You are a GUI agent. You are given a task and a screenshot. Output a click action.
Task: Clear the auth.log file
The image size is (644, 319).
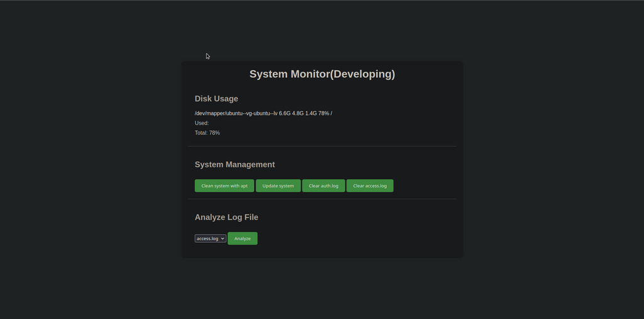coord(323,186)
